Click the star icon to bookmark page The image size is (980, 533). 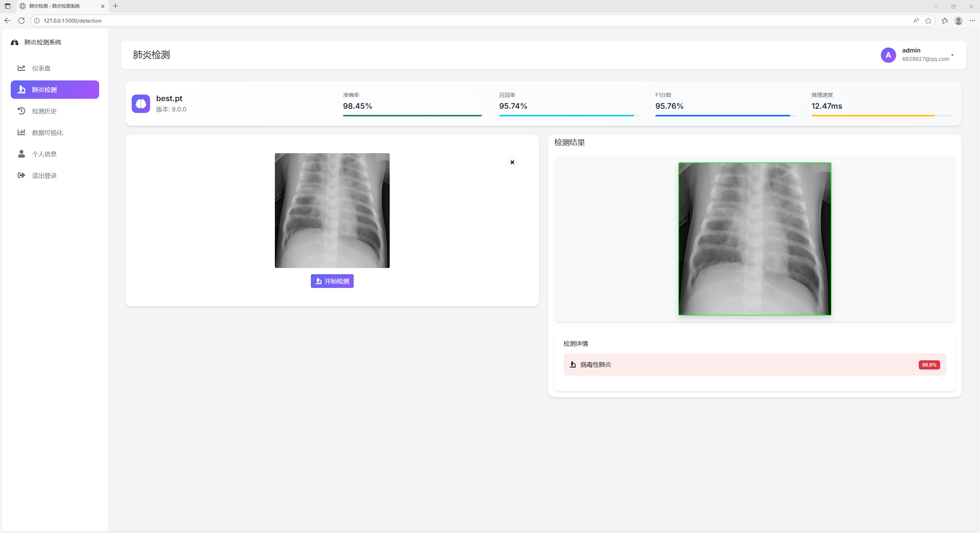click(x=928, y=21)
